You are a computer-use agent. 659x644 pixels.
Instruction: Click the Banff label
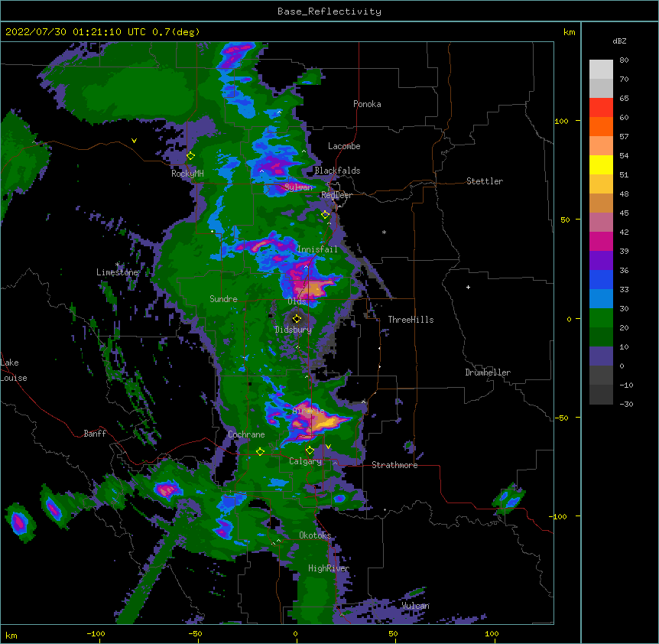pyautogui.click(x=95, y=434)
